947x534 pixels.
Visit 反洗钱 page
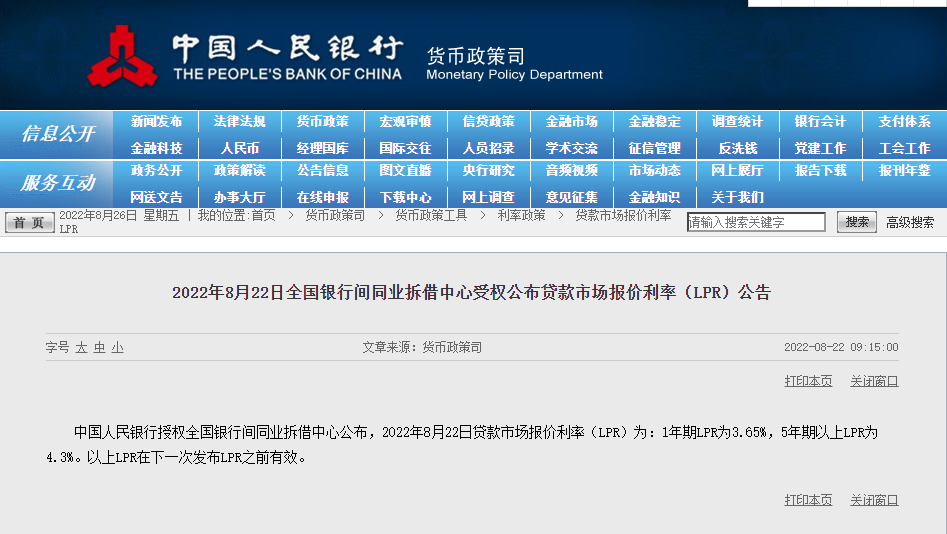click(737, 148)
